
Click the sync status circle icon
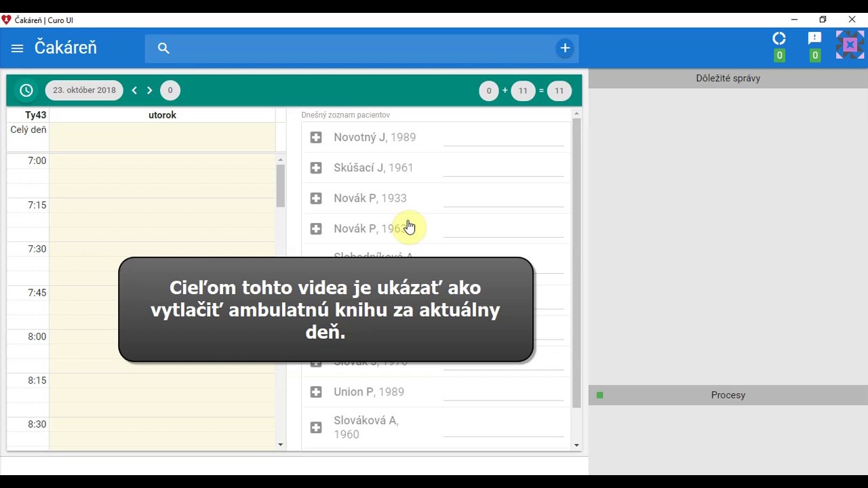tap(779, 39)
